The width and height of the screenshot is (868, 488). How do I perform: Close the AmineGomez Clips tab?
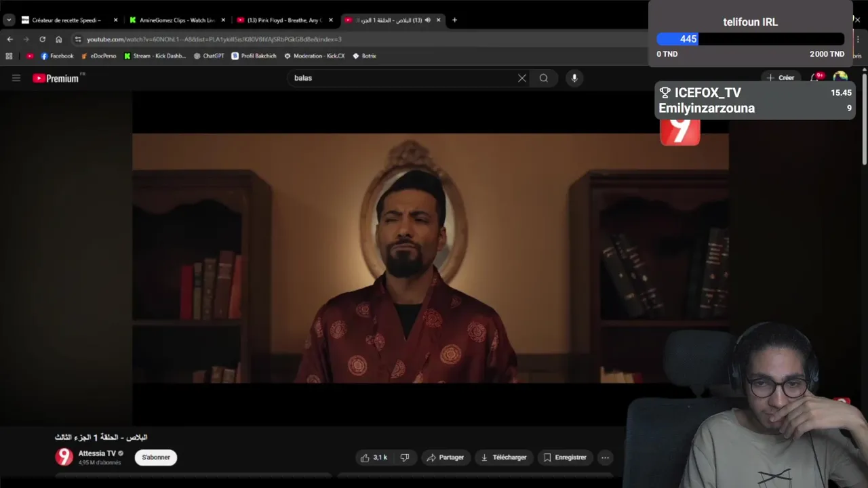(x=223, y=20)
